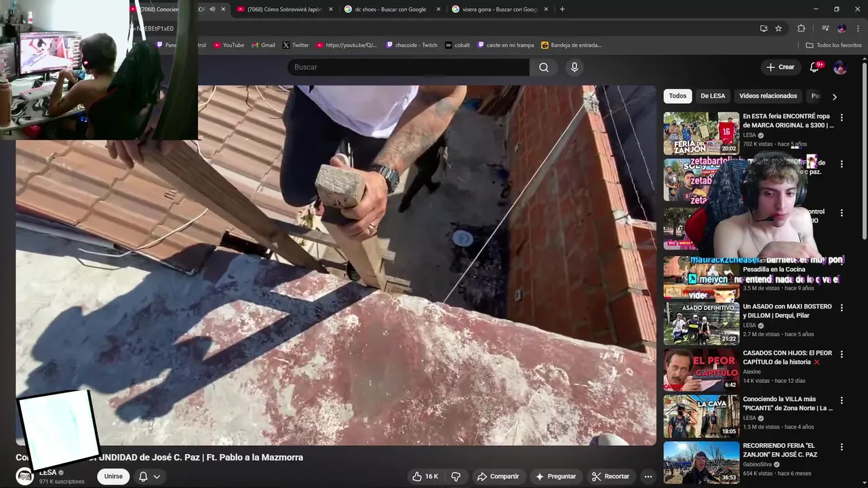Open a new browser tab with plus
This screenshot has height=488, width=868.
click(x=562, y=9)
